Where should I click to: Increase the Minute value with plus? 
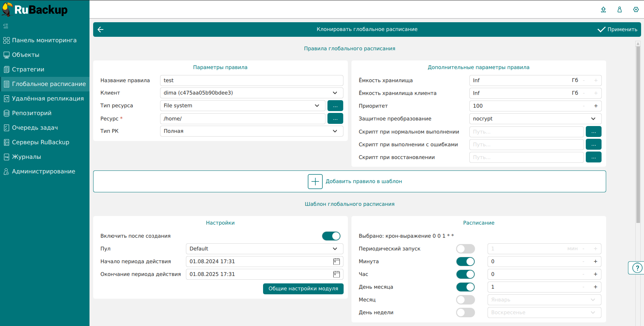596,262
